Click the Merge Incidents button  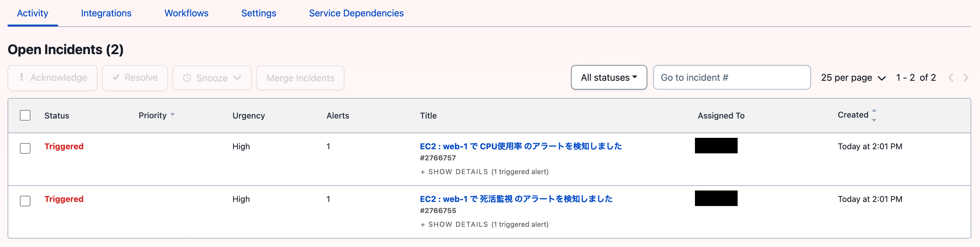pos(300,78)
